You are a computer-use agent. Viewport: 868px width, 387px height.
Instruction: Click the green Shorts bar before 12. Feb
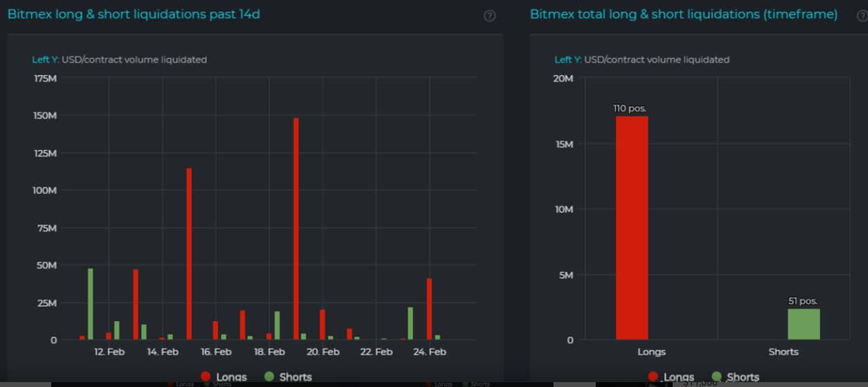click(90, 304)
